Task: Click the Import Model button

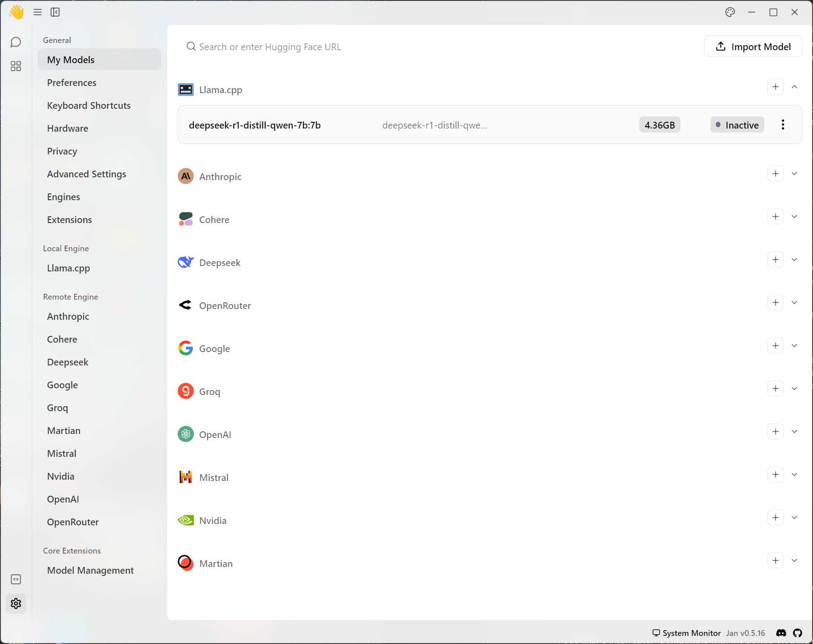Action: click(753, 46)
